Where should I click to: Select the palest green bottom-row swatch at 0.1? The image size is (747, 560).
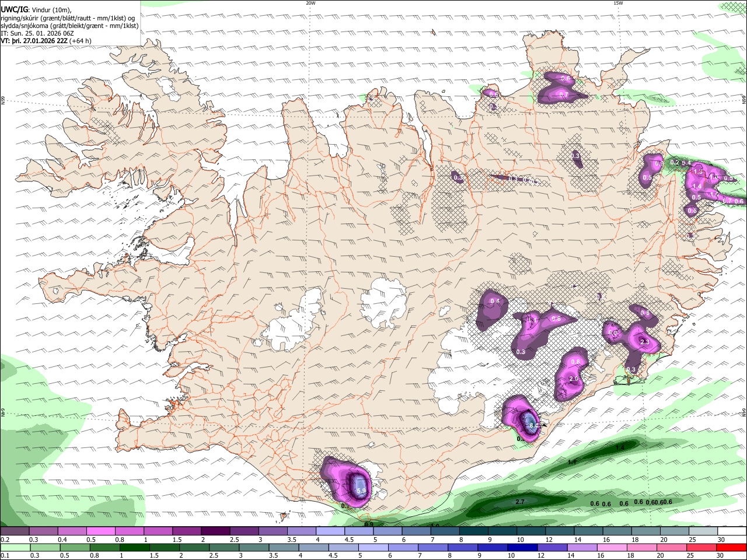[x=15, y=548]
